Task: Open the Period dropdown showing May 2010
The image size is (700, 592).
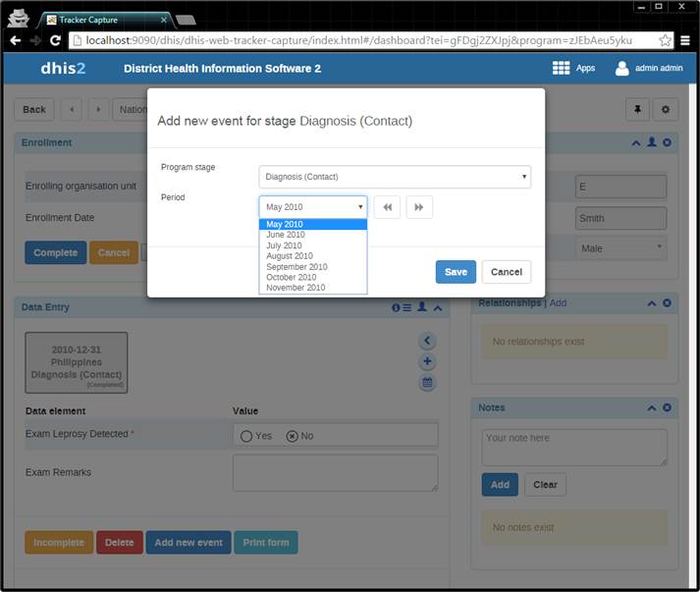Action: [x=313, y=207]
